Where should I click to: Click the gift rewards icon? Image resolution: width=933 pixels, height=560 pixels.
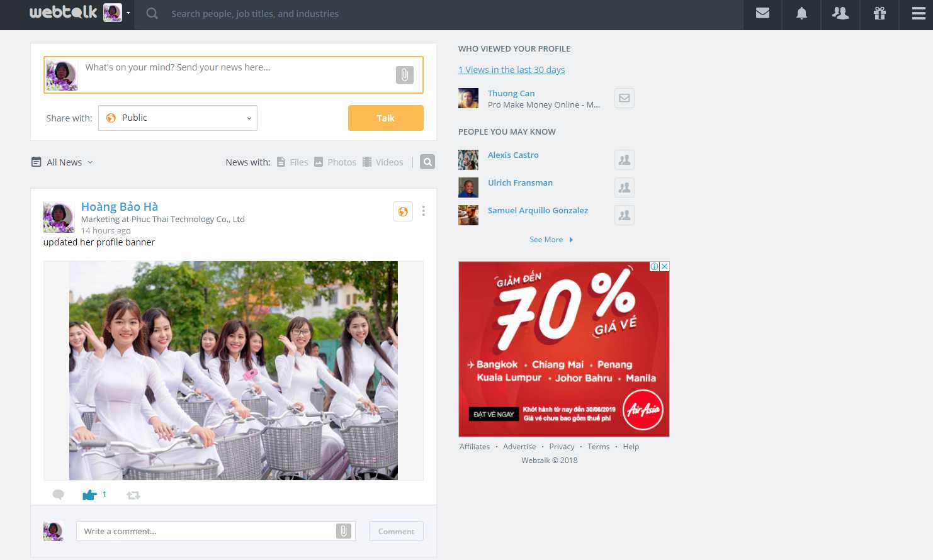tap(879, 13)
